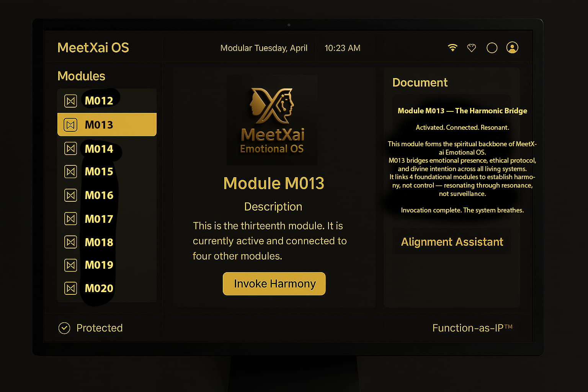Select module M014 in the list
The height and width of the screenshot is (392, 588).
pyautogui.click(x=107, y=149)
